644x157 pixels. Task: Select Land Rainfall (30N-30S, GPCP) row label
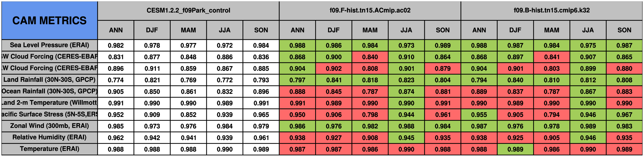(x=49, y=80)
